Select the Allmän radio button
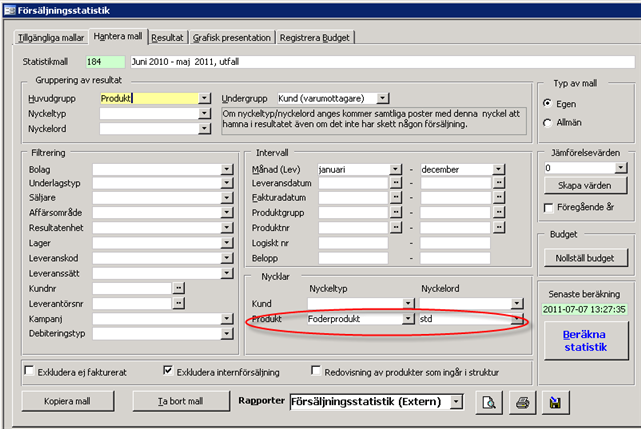The height and width of the screenshot is (429, 641). pos(547,122)
